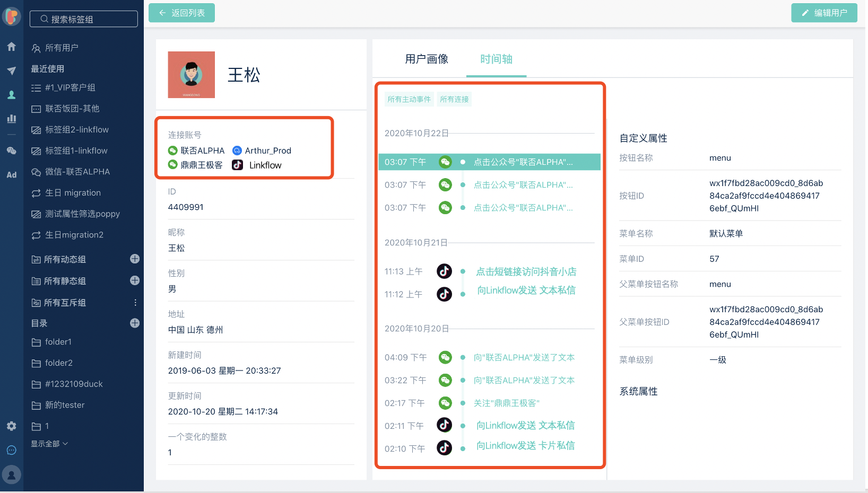Click the 编辑用户 button
The image size is (868, 493).
point(824,12)
